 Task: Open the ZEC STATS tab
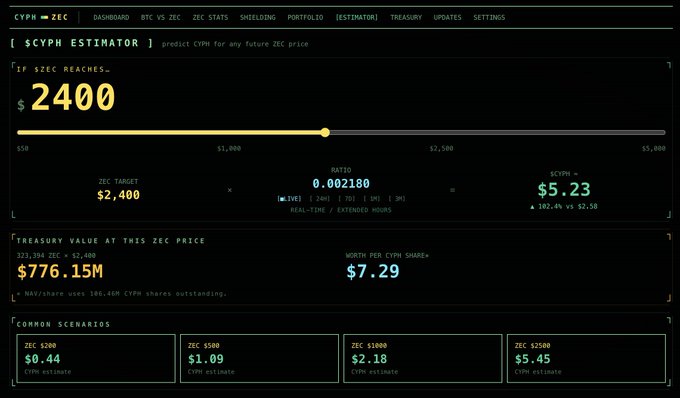pyautogui.click(x=210, y=17)
